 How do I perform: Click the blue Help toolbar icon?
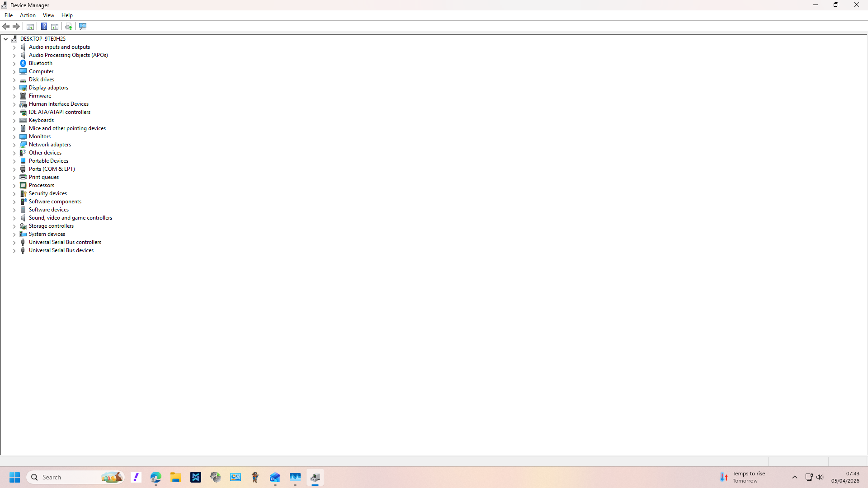pos(44,26)
